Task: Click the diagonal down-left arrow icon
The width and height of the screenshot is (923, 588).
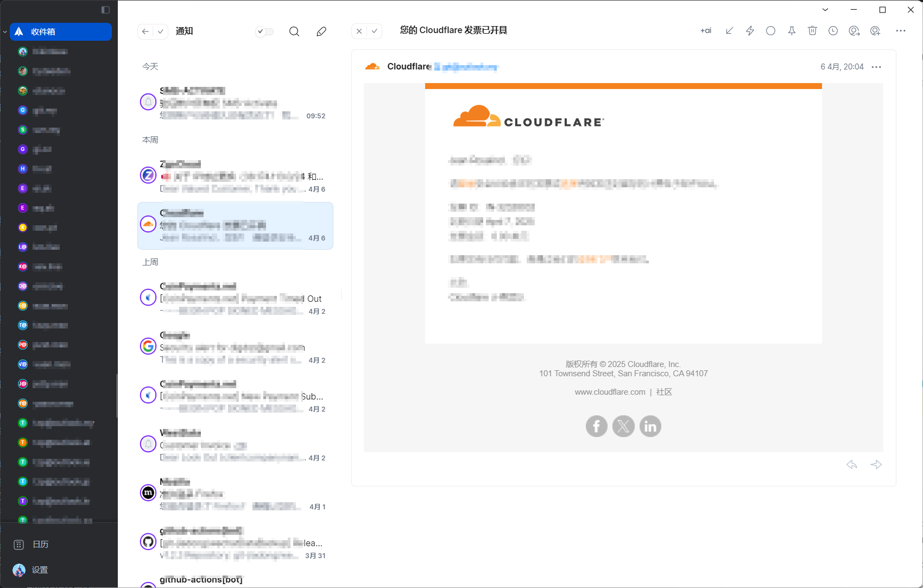Action: (729, 31)
